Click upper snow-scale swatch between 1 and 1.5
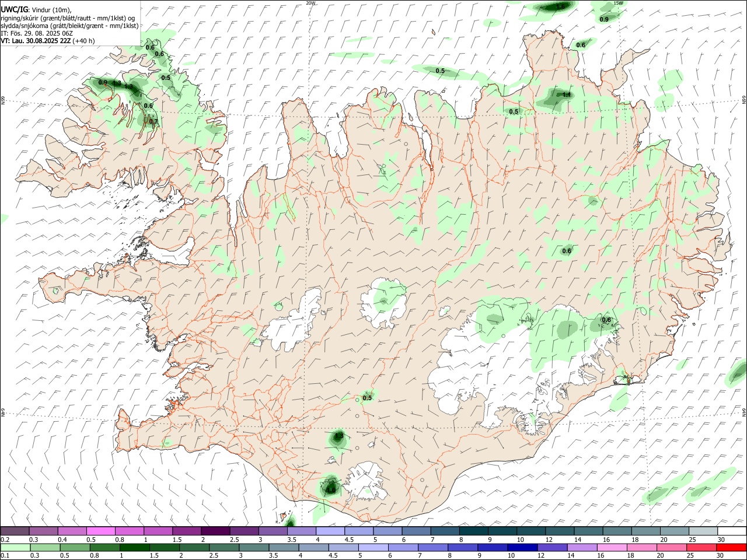747x560 pixels. [158, 531]
